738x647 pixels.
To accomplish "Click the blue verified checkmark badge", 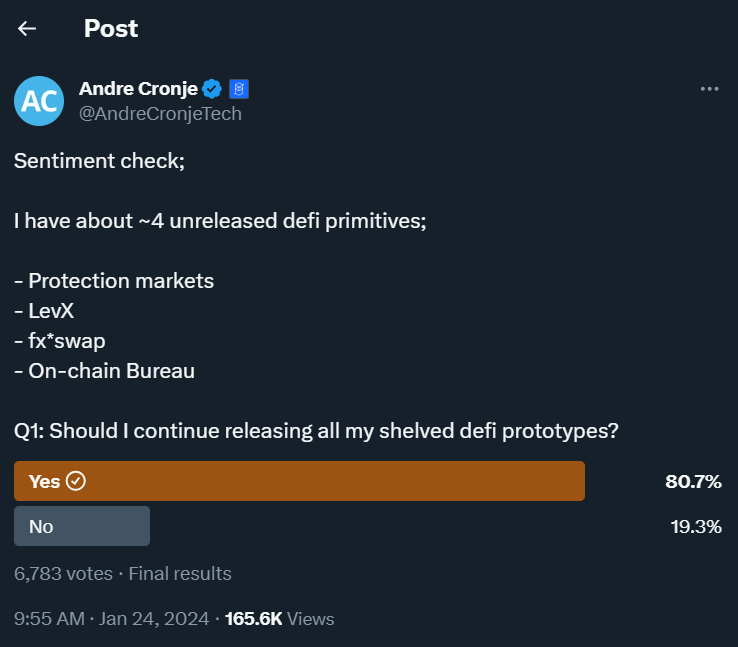I will point(212,89).
